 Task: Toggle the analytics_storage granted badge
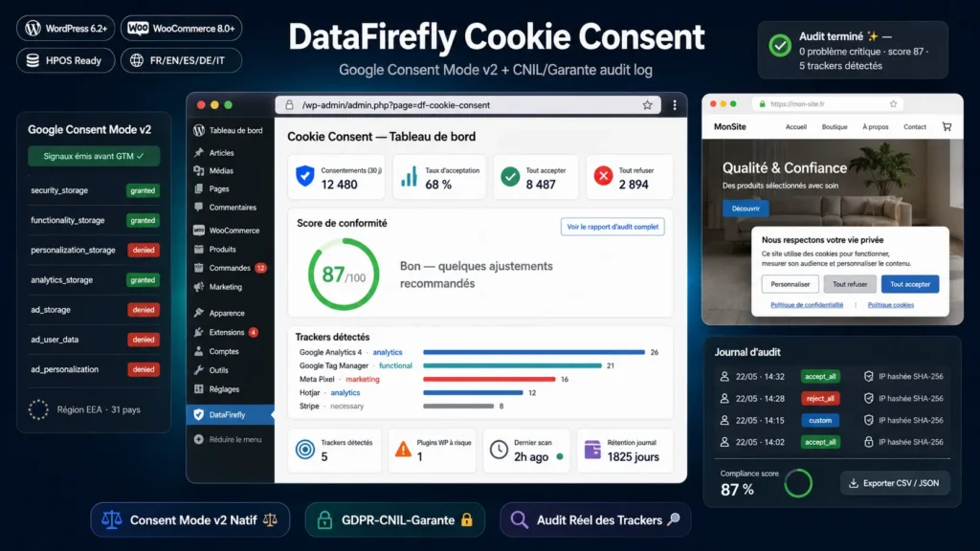(x=143, y=280)
